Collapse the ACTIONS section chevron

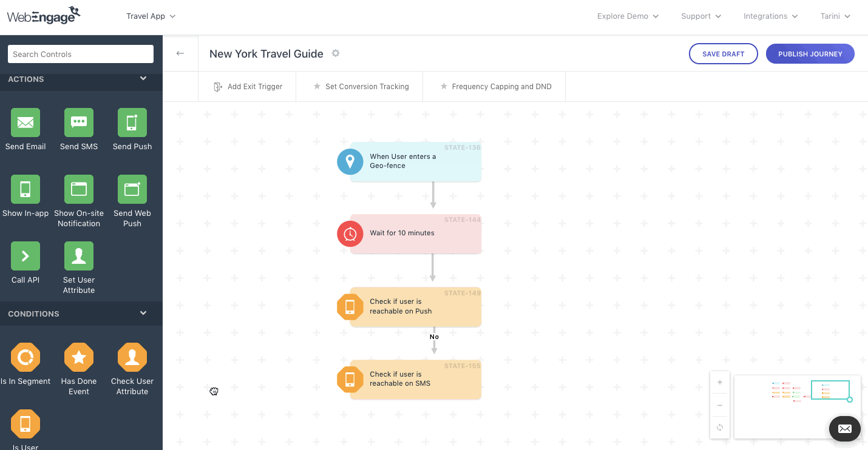143,78
